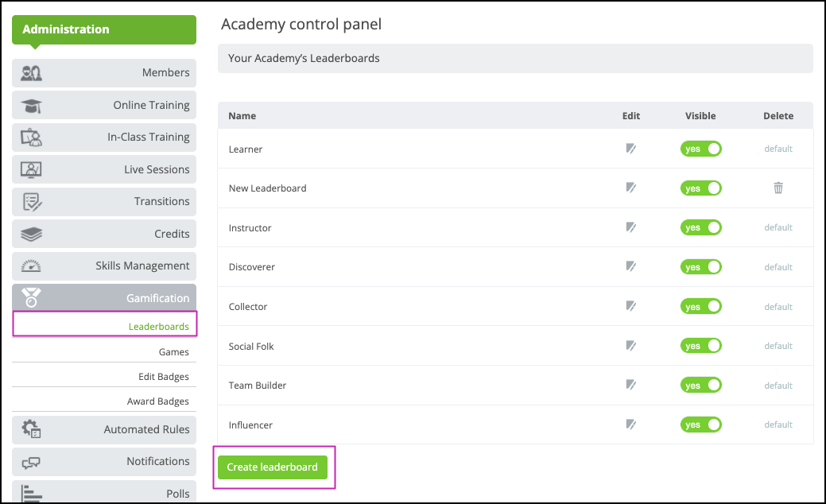Switch off the Team Builder visibility toggle
Viewport: 826px width, 504px height.
(x=700, y=385)
